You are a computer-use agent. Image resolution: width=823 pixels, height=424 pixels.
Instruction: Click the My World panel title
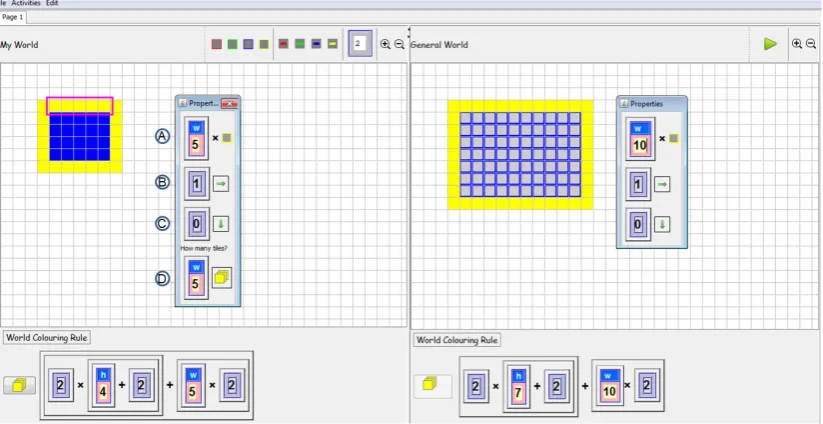pyautogui.click(x=19, y=45)
